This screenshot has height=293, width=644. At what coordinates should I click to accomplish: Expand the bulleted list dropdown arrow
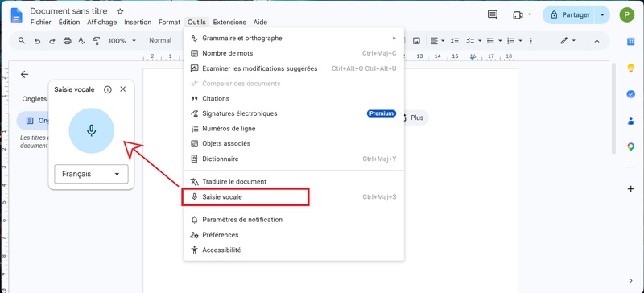pos(500,41)
